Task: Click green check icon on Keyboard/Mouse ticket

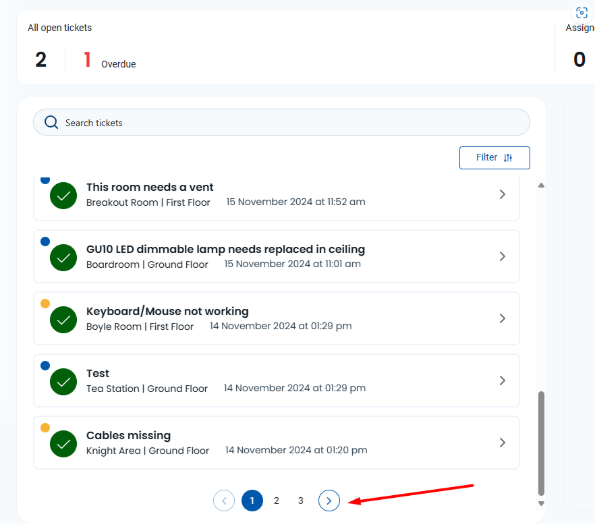Action: (x=63, y=320)
